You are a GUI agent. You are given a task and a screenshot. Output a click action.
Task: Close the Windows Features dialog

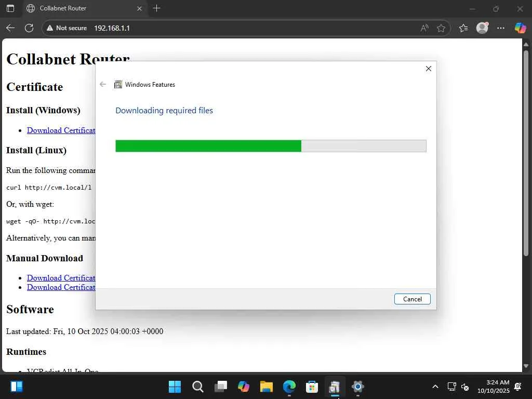click(x=428, y=69)
